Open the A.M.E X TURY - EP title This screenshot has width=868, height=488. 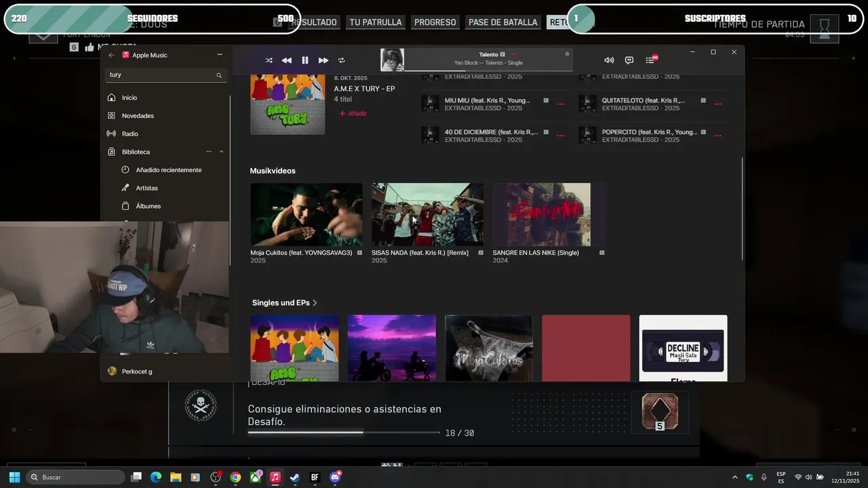click(x=364, y=89)
